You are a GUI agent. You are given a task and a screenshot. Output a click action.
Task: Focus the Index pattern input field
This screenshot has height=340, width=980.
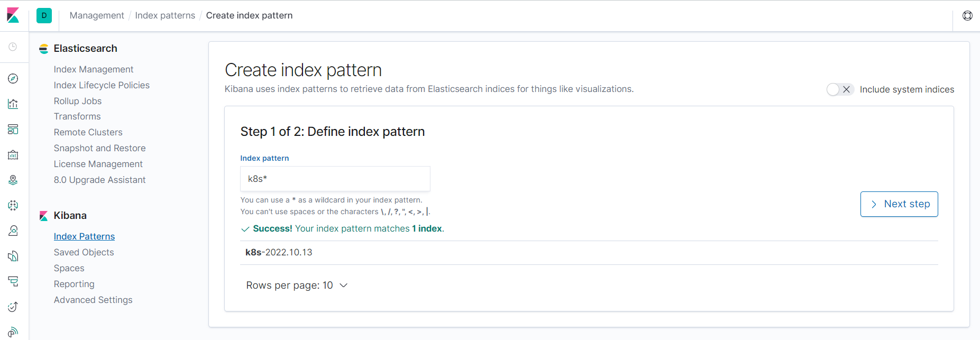[x=335, y=179]
